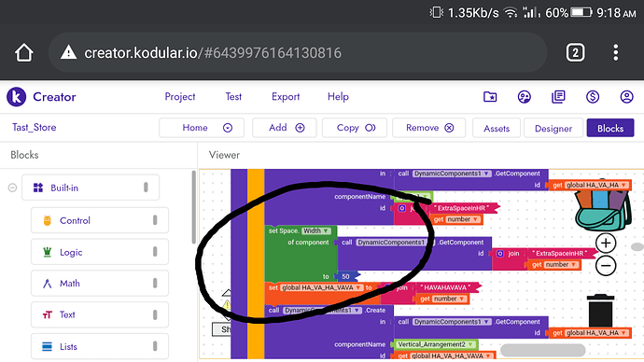Collapse the Built-in blocks tree
Screen dimensions: 644x362
pos(12,188)
